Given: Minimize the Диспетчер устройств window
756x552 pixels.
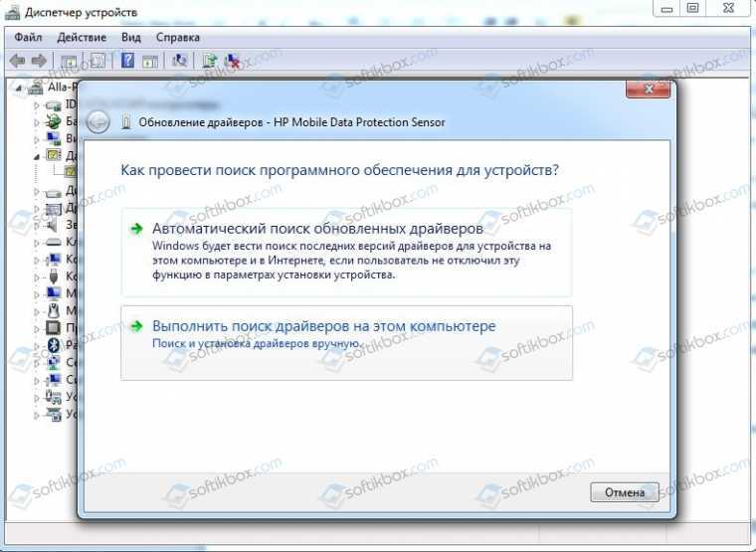Looking at the screenshot, I should (666, 8).
